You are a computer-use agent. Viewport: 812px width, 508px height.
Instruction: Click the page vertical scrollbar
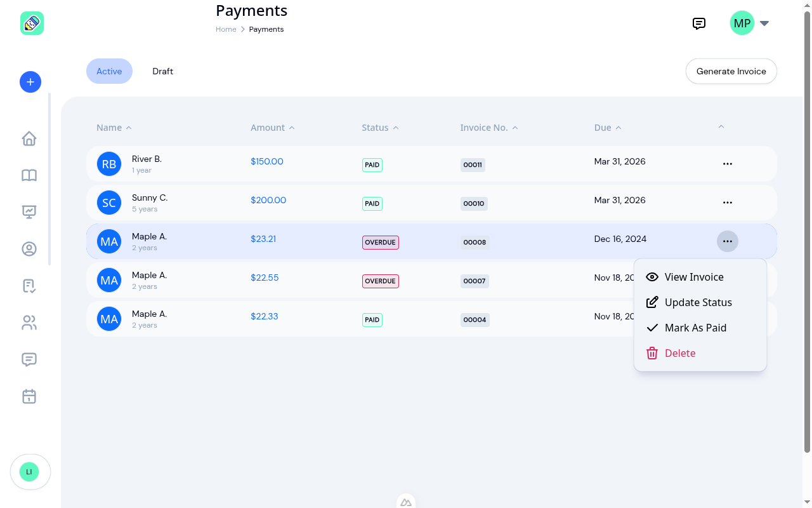click(807, 232)
